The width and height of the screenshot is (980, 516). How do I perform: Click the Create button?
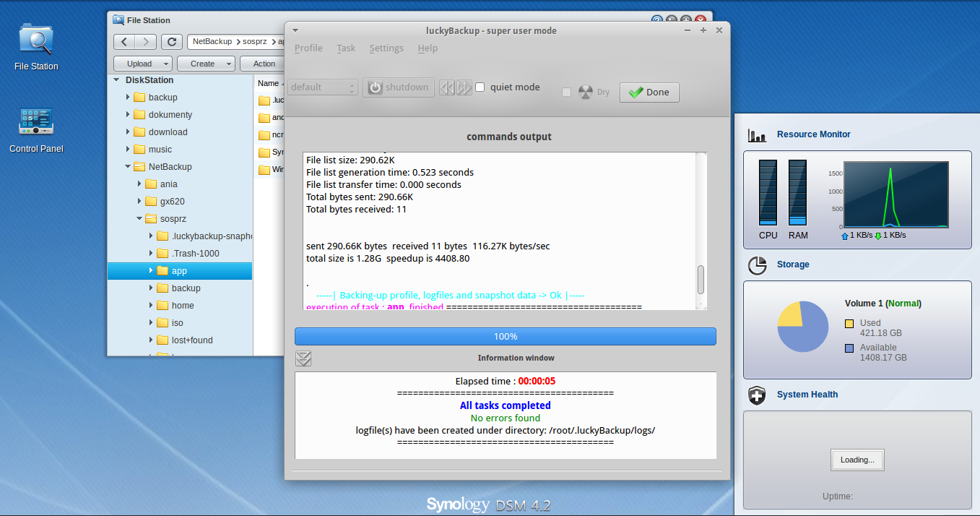pos(206,64)
